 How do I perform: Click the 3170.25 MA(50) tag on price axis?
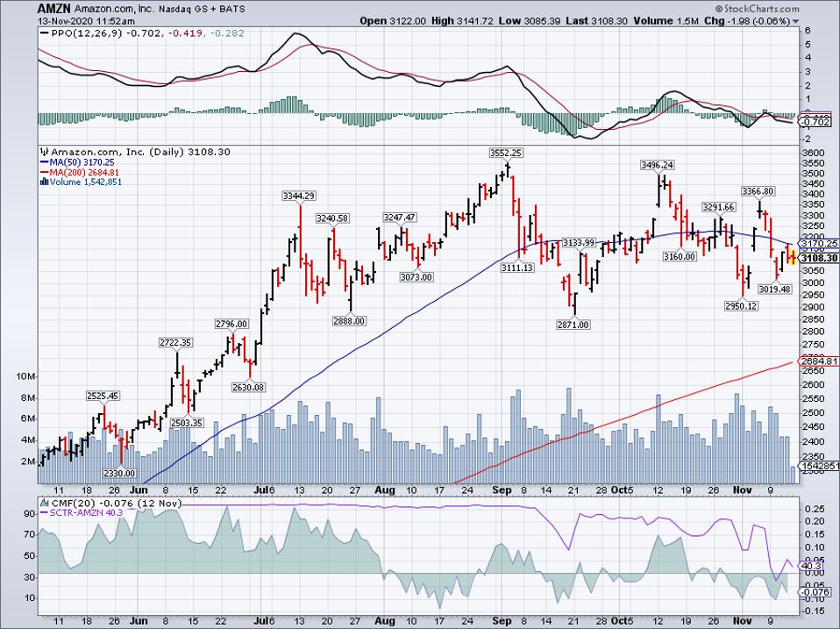(x=819, y=243)
